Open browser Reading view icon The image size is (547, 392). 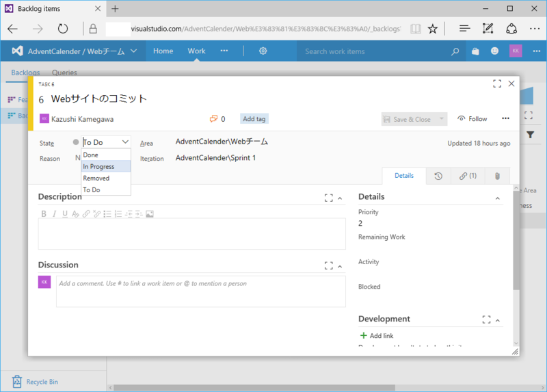pyautogui.click(x=415, y=29)
